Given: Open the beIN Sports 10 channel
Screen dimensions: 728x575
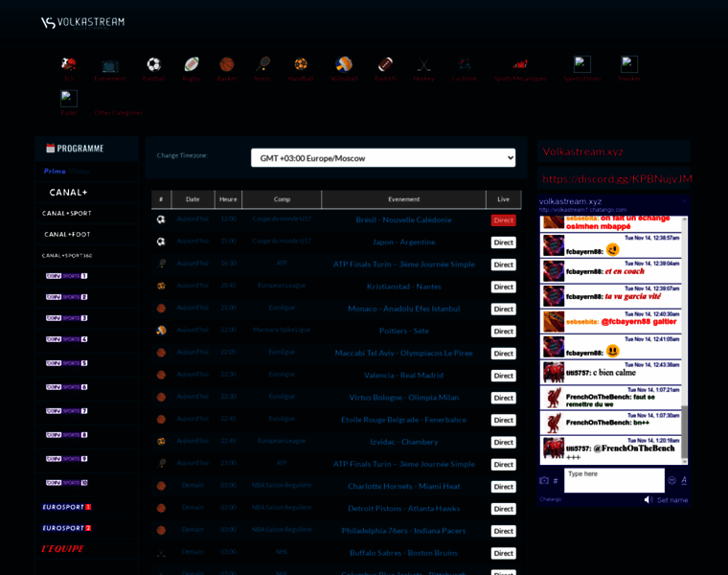Looking at the screenshot, I should (66, 483).
